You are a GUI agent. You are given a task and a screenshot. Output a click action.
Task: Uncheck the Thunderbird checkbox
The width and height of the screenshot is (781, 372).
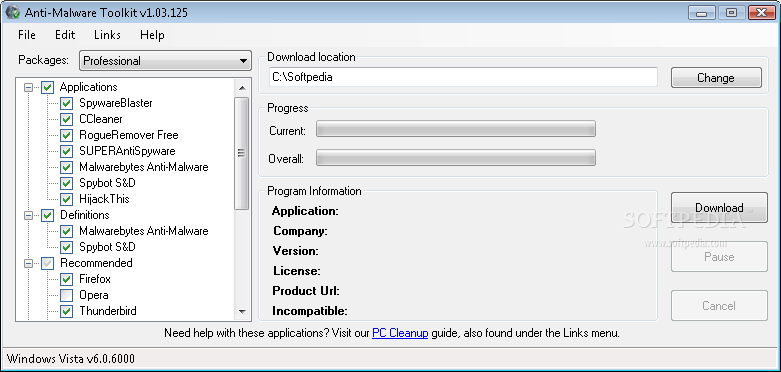click(x=66, y=311)
